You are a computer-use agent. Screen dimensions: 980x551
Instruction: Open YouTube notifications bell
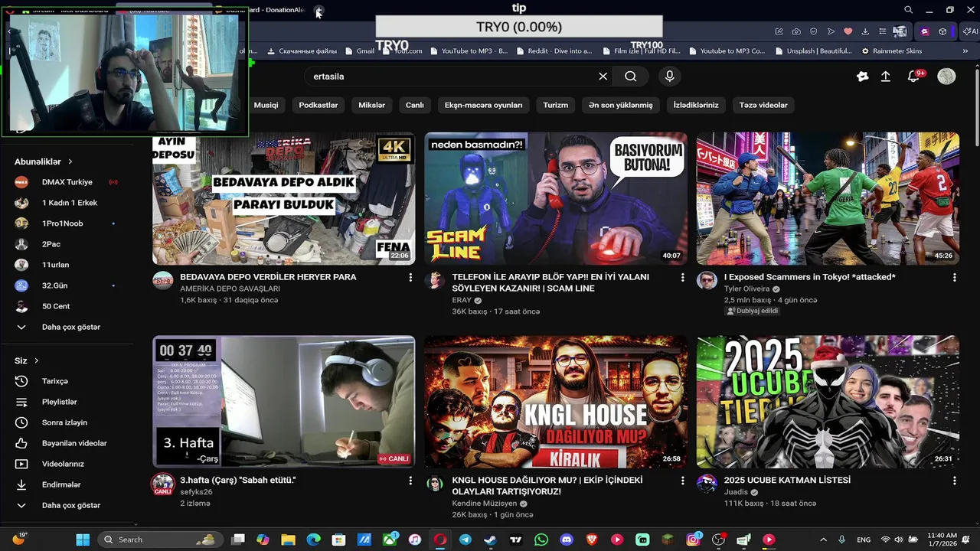[914, 77]
